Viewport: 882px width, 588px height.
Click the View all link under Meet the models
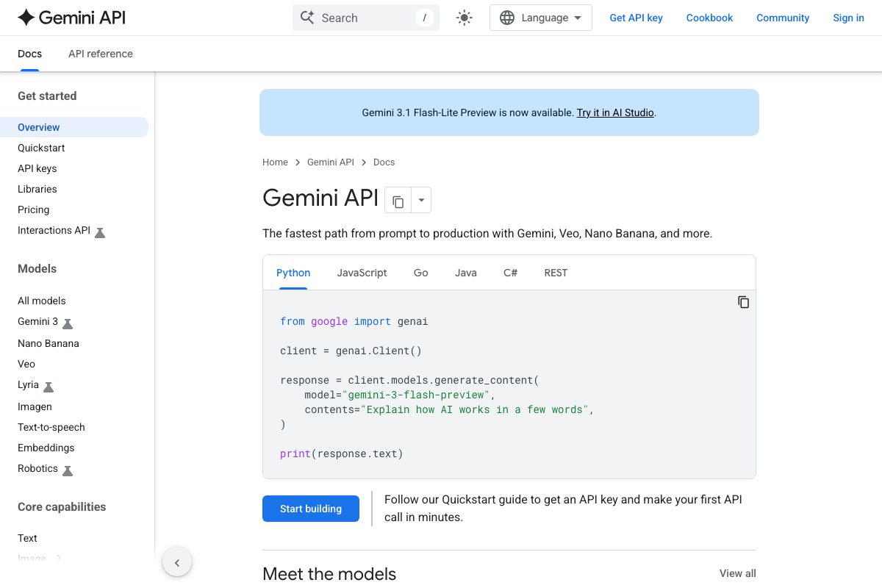pos(737,573)
